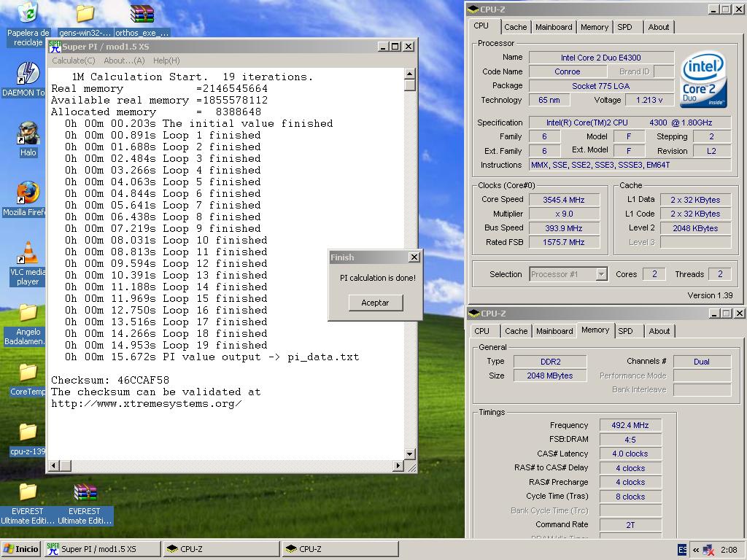Image resolution: width=747 pixels, height=560 pixels.
Task: Select the Mainboard tab in lower CPU-Z
Action: pos(554,331)
